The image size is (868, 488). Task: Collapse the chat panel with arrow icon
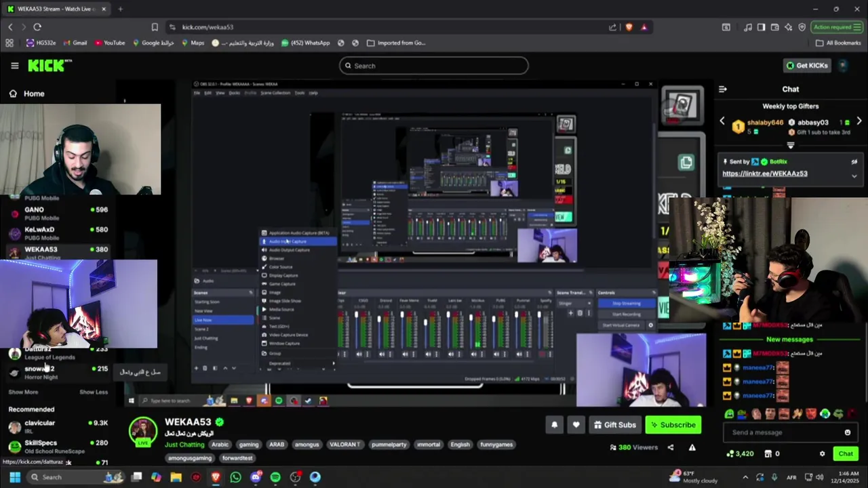point(723,89)
